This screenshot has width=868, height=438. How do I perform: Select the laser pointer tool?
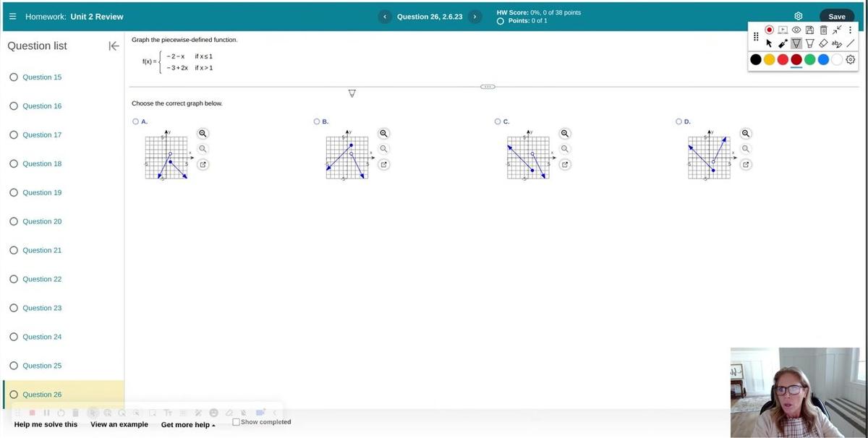coord(783,43)
